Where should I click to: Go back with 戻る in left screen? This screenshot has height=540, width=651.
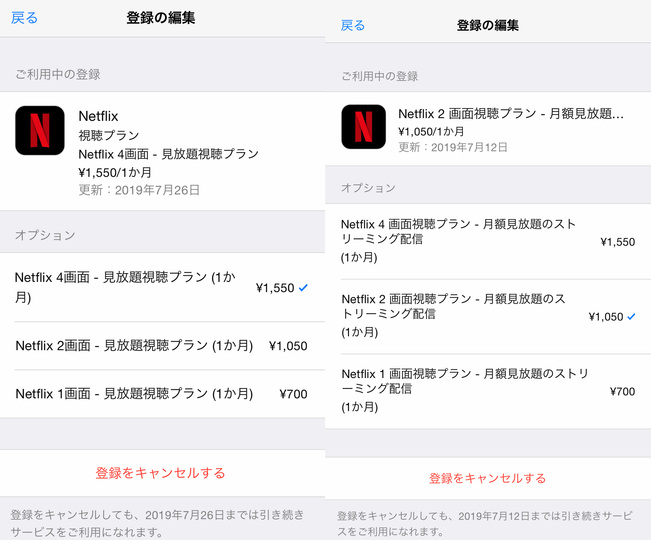tap(24, 18)
